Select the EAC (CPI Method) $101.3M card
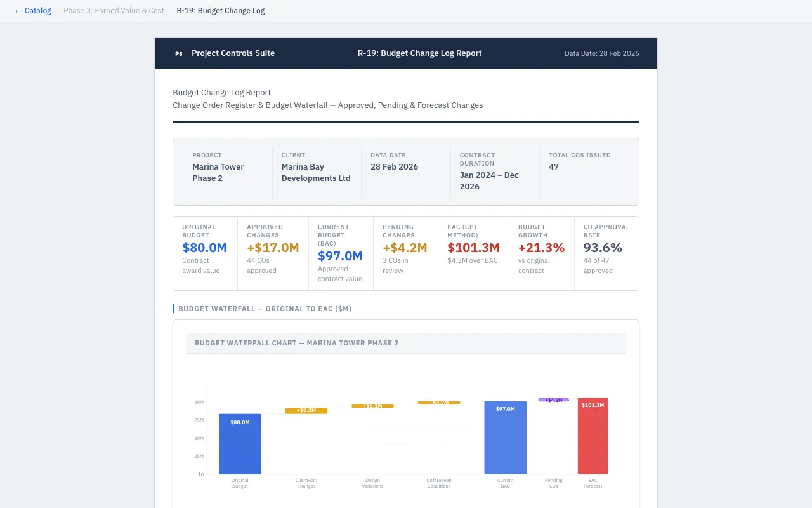The width and height of the screenshot is (812, 508). pyautogui.click(x=473, y=253)
